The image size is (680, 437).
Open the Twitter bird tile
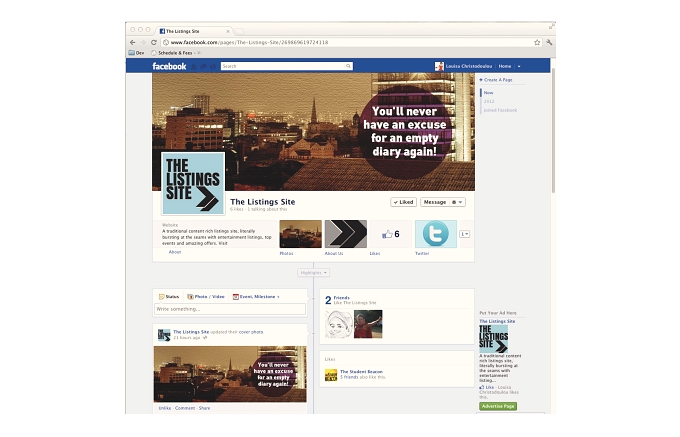(x=436, y=234)
